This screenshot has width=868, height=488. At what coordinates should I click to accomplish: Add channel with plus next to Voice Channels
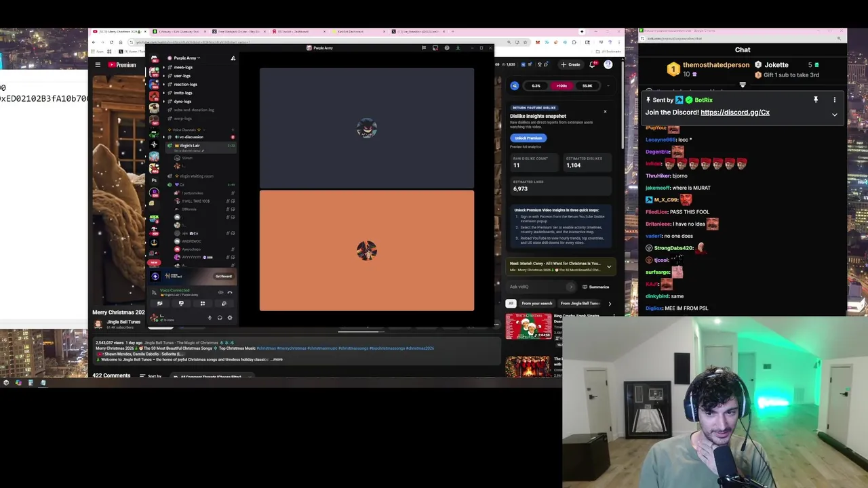click(233, 129)
